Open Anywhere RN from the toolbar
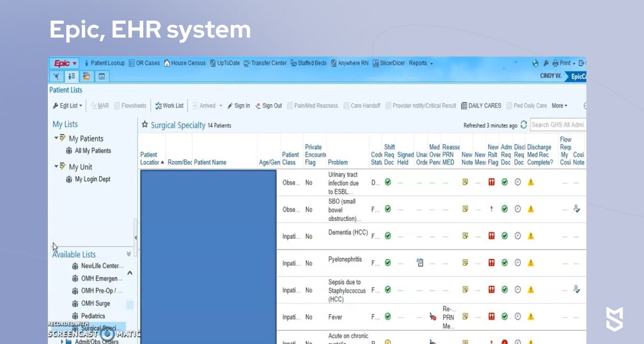Image resolution: width=644 pixels, height=344 pixels. pos(349,63)
